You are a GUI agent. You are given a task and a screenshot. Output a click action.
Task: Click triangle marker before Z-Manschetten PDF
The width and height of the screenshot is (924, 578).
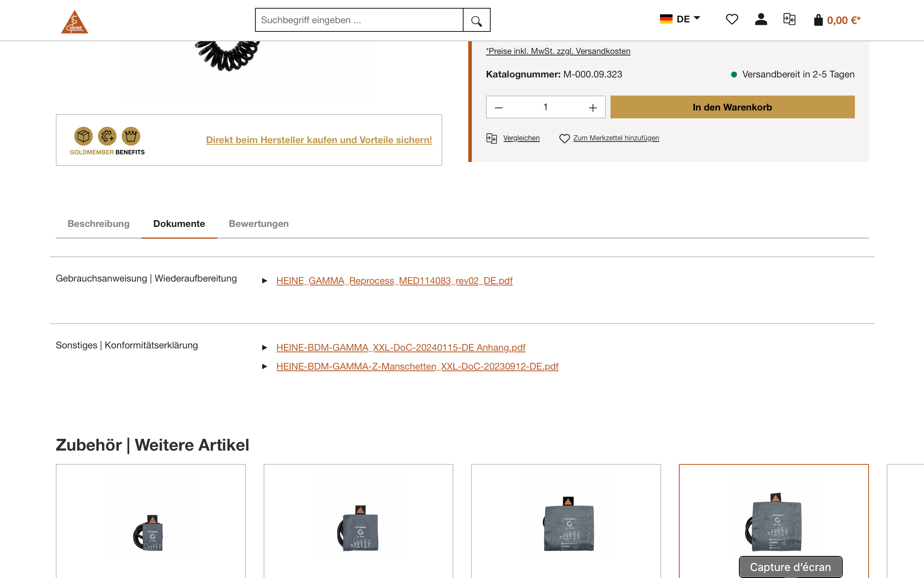pyautogui.click(x=264, y=366)
